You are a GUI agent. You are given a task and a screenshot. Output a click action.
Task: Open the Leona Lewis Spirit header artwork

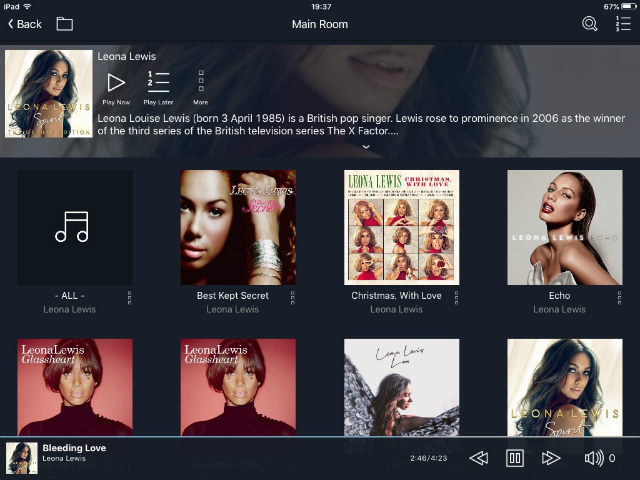point(49,93)
